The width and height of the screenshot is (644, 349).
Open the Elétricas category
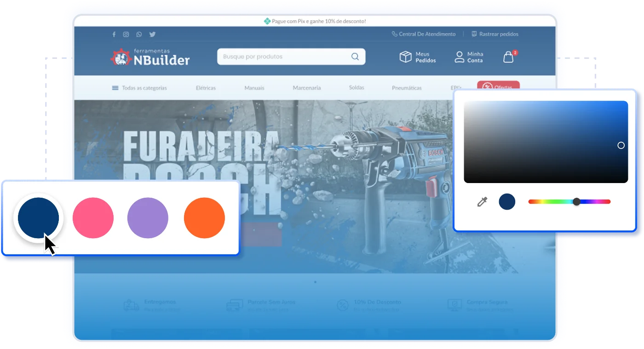click(206, 88)
